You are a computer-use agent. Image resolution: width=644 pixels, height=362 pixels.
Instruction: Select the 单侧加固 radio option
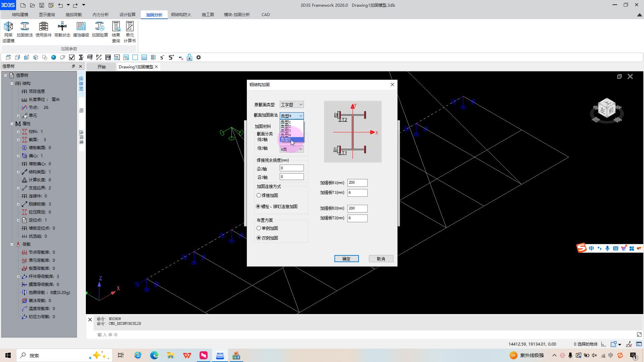click(x=259, y=228)
